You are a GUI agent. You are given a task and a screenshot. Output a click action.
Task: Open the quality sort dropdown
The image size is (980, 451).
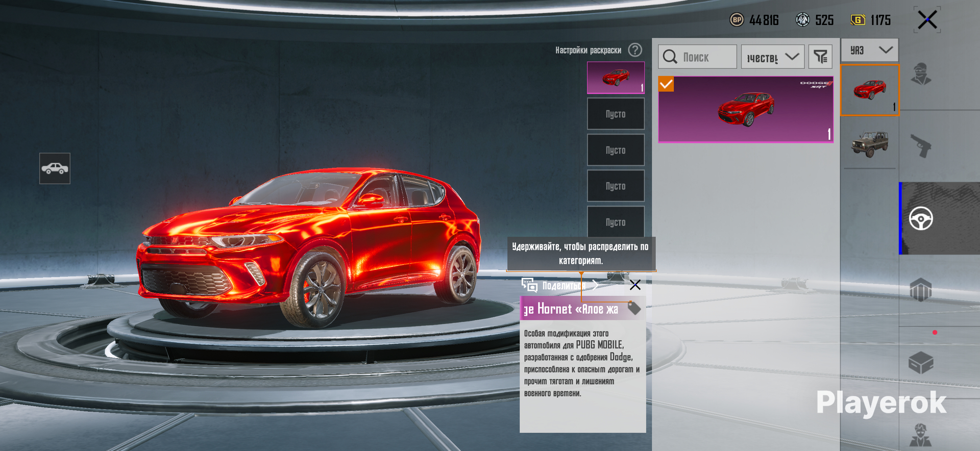point(772,57)
